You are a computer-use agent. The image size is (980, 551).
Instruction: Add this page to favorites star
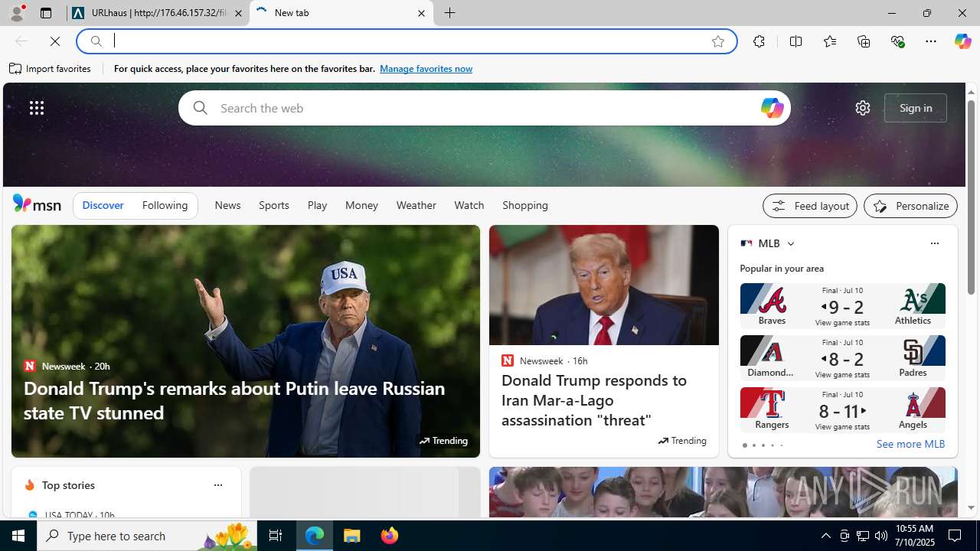pos(717,41)
